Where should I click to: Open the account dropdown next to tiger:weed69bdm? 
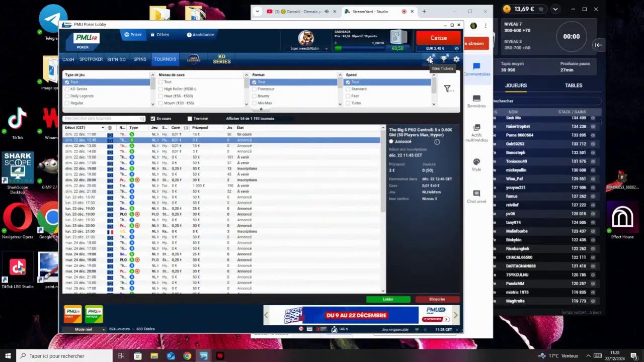tap(327, 49)
